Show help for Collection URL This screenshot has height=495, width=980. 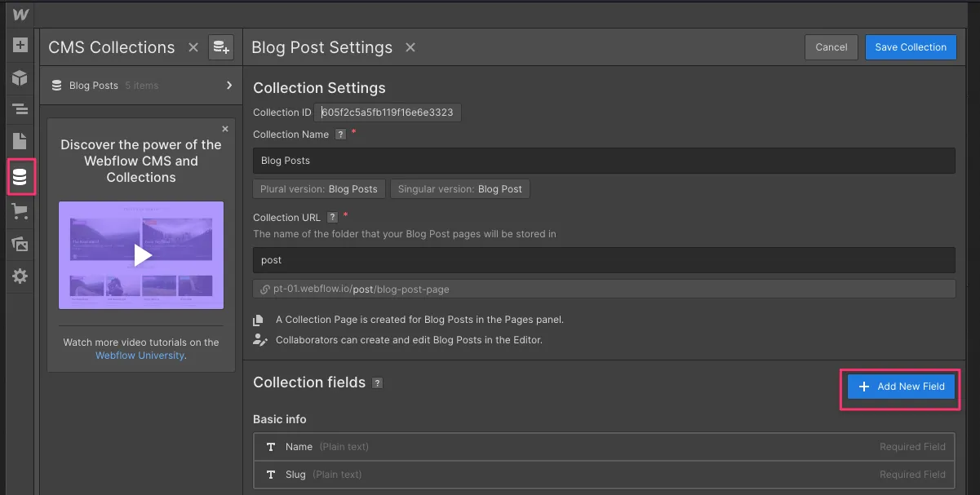332,218
